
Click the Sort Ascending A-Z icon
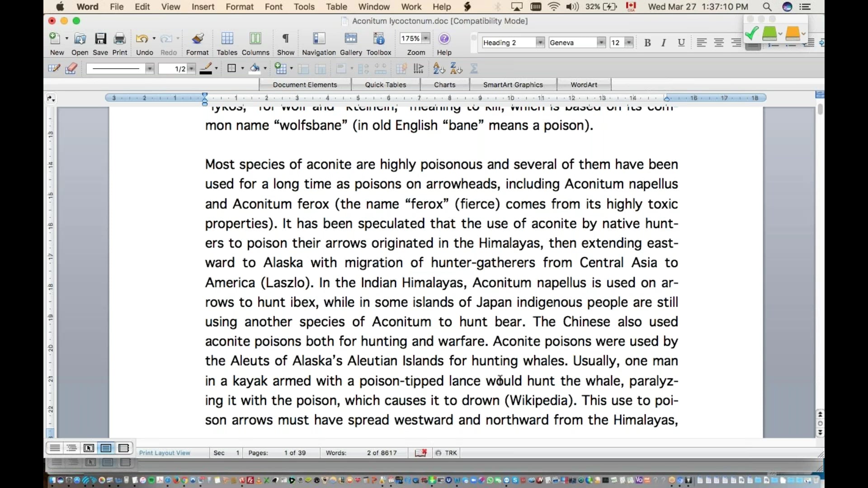point(439,69)
